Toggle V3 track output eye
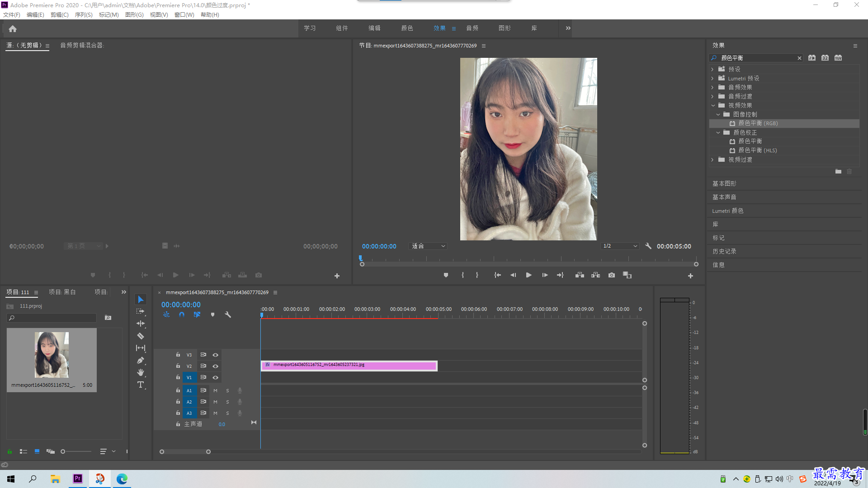This screenshot has width=868, height=488. (216, 355)
